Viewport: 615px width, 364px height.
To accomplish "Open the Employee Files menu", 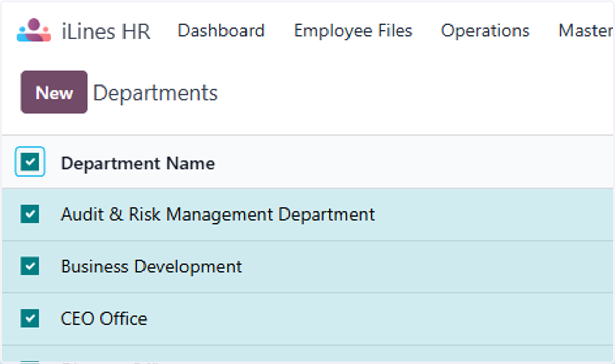I will coord(353,31).
